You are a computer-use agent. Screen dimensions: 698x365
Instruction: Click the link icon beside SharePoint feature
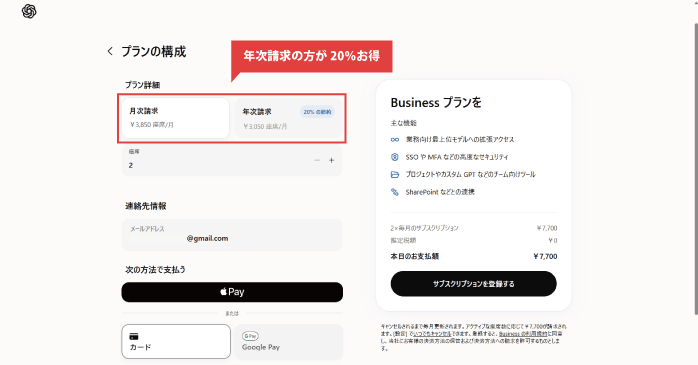(x=395, y=192)
